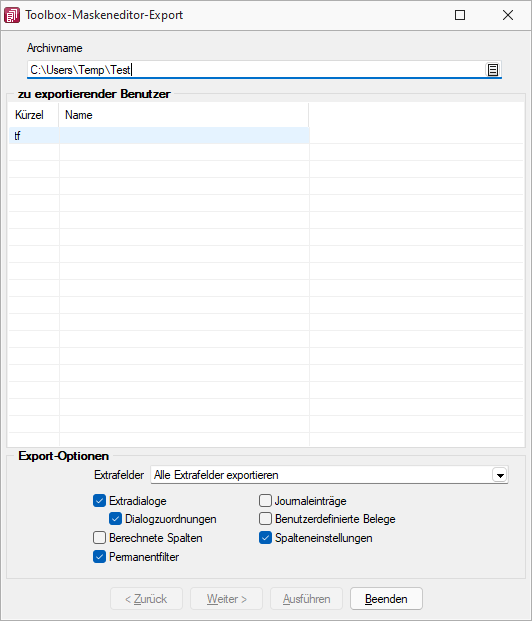Toggle the Permanentfilter checkbox
Viewport: 532px width, 621px height.
point(99,557)
